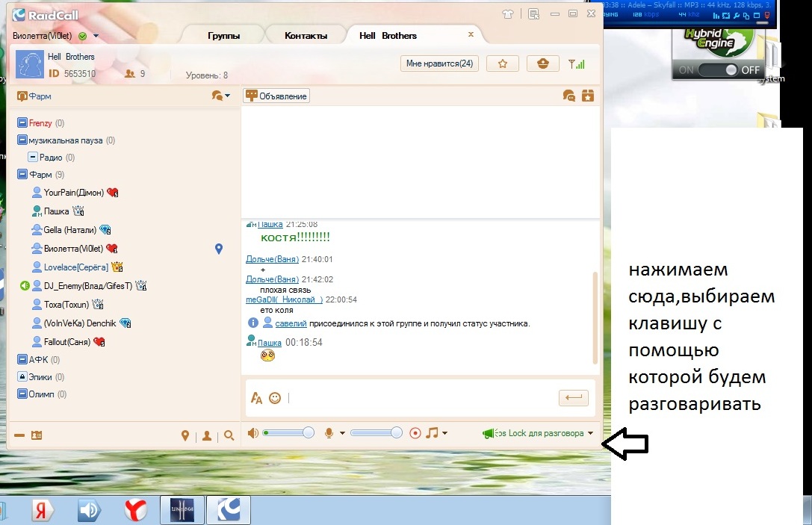The image size is (812, 525).
Task: Adjust the speaker volume slider
Action: coord(288,433)
